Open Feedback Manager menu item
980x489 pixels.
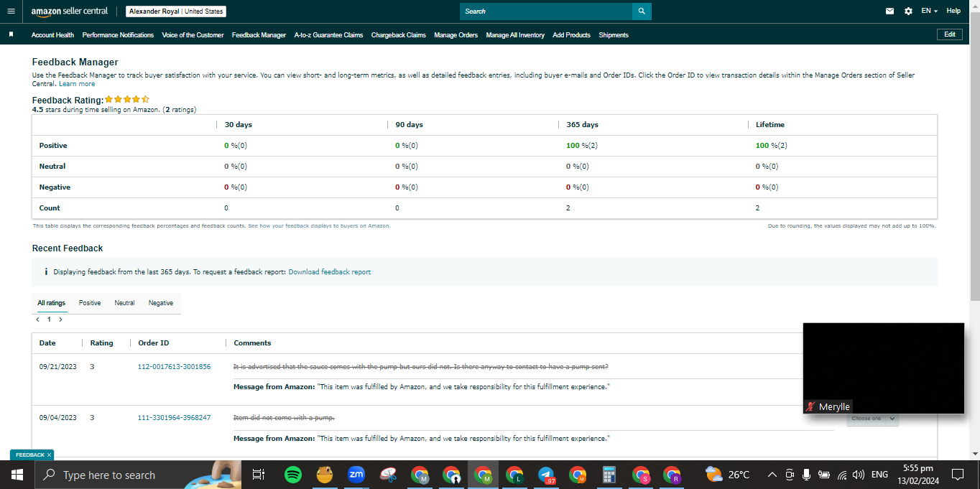(x=259, y=34)
